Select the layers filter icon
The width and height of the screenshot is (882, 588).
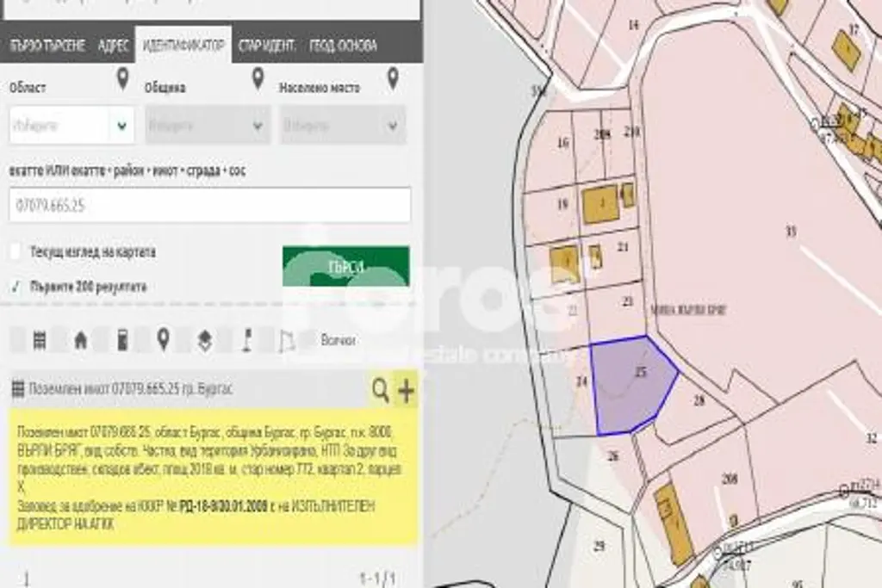pos(205,340)
